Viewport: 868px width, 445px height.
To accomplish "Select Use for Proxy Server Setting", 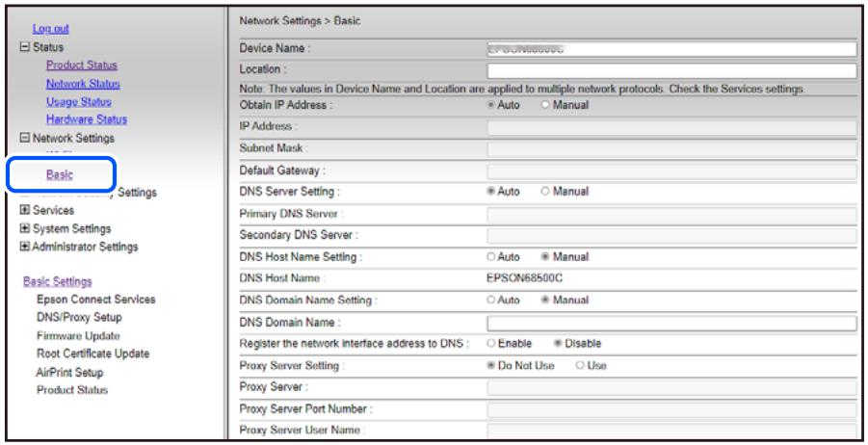I will 580,366.
